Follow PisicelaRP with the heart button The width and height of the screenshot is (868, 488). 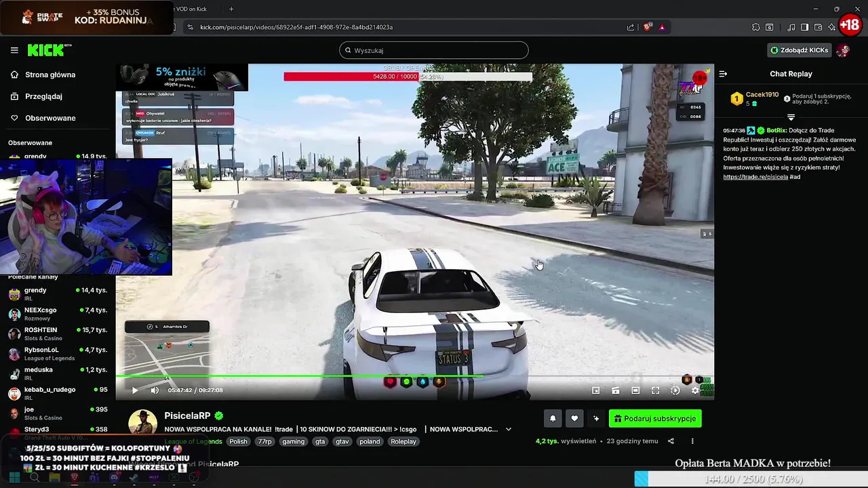tap(574, 419)
